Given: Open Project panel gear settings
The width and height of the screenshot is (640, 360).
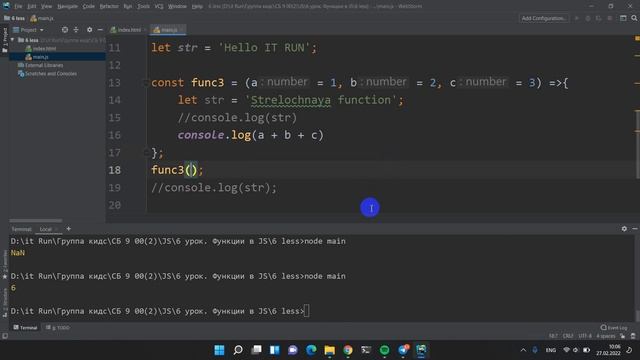Looking at the screenshot, I should (89, 30).
